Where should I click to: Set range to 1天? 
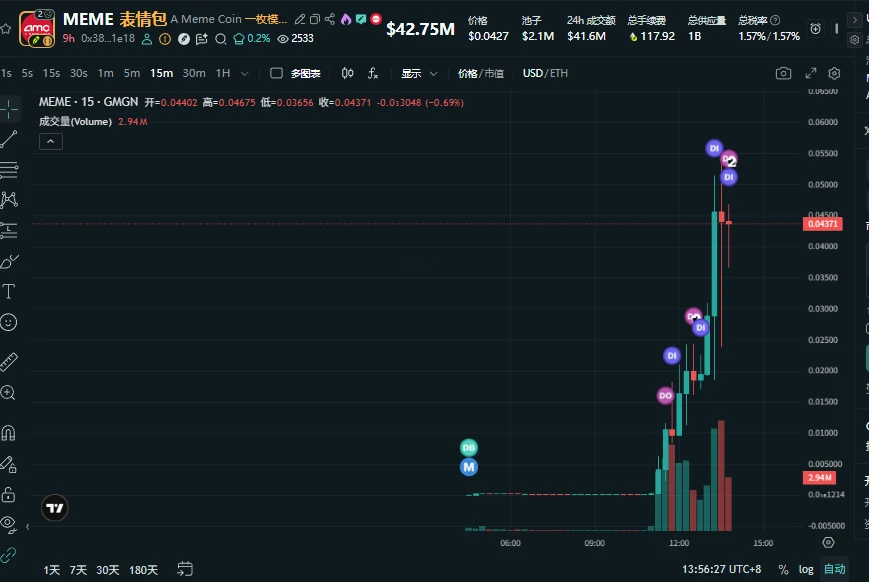pyautogui.click(x=52, y=570)
